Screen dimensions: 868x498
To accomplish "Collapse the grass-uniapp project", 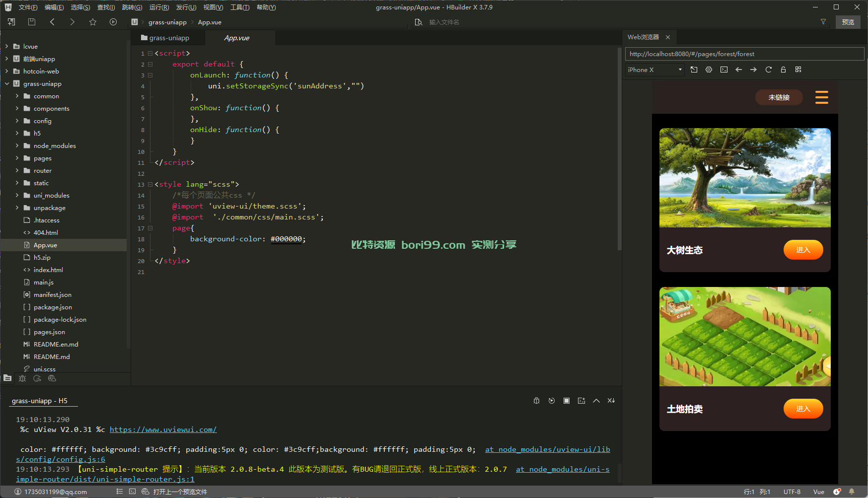I will (x=6, y=83).
